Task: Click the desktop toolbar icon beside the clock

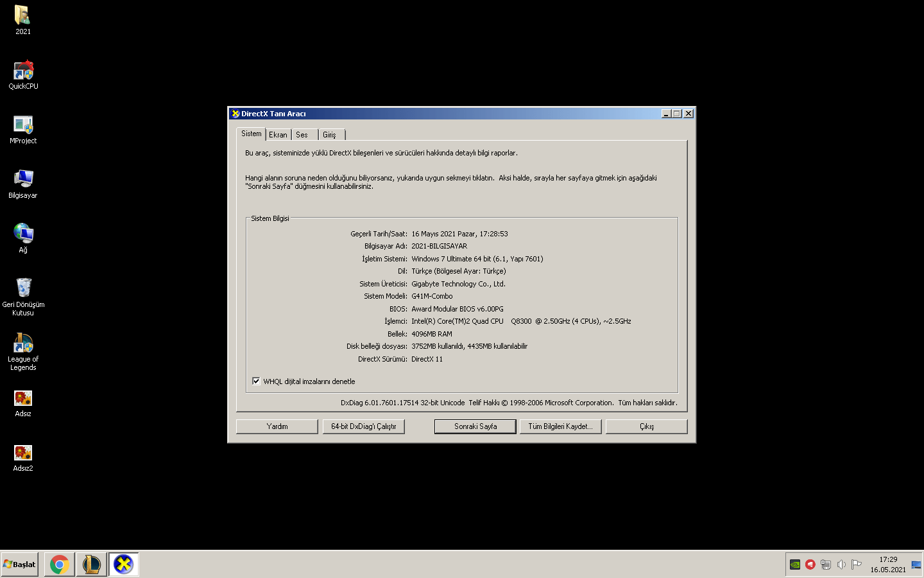Action: coord(916,565)
